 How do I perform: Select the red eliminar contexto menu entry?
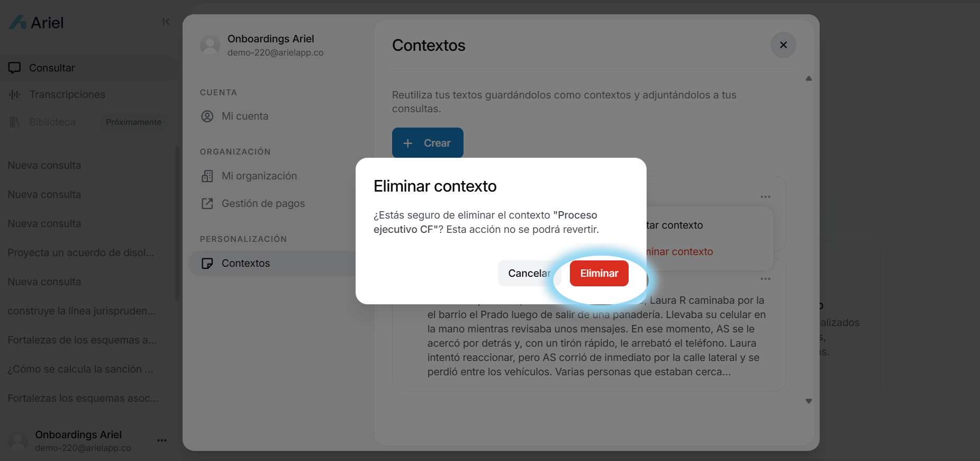(x=679, y=252)
